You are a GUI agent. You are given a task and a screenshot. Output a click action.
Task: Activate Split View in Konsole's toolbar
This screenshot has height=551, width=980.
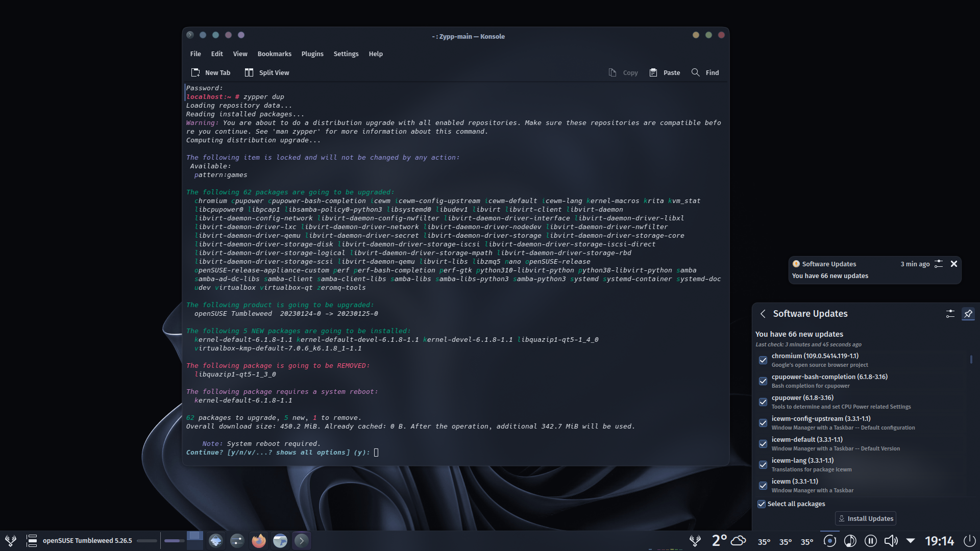point(266,72)
